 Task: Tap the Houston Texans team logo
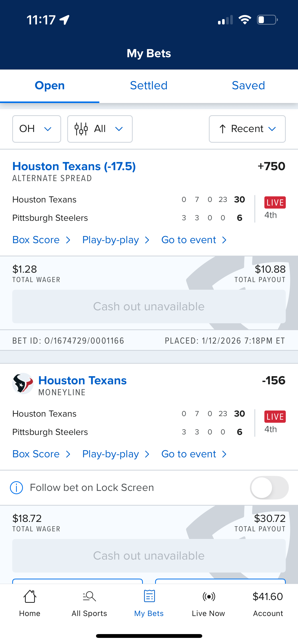click(x=23, y=384)
